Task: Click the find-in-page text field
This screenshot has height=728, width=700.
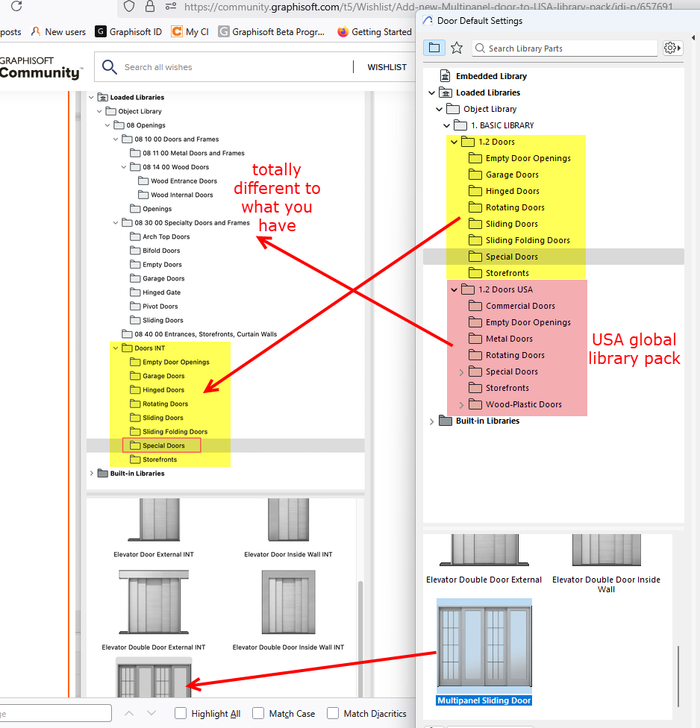Action: 56,713
